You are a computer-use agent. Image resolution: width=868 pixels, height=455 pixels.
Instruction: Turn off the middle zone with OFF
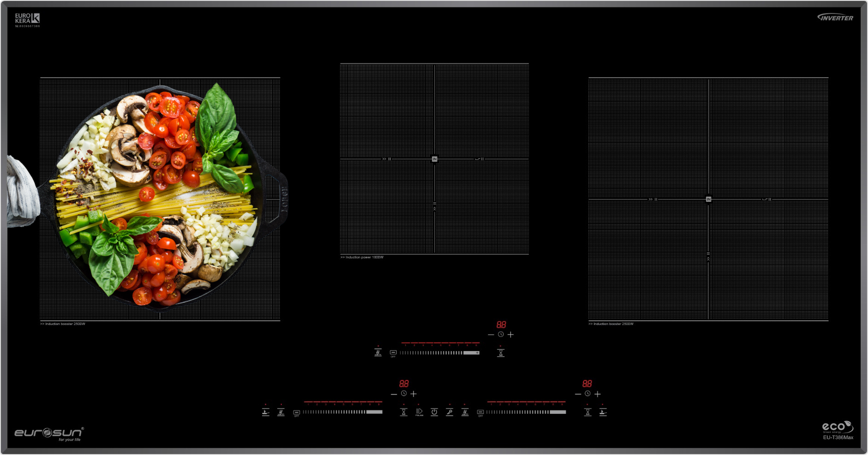[x=393, y=353]
